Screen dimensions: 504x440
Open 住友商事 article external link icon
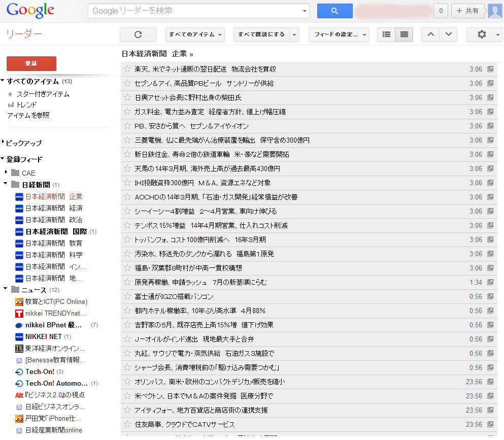pyautogui.click(x=490, y=424)
